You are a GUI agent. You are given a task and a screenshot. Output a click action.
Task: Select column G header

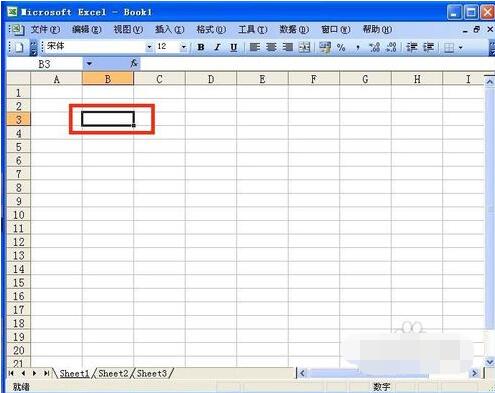point(365,79)
